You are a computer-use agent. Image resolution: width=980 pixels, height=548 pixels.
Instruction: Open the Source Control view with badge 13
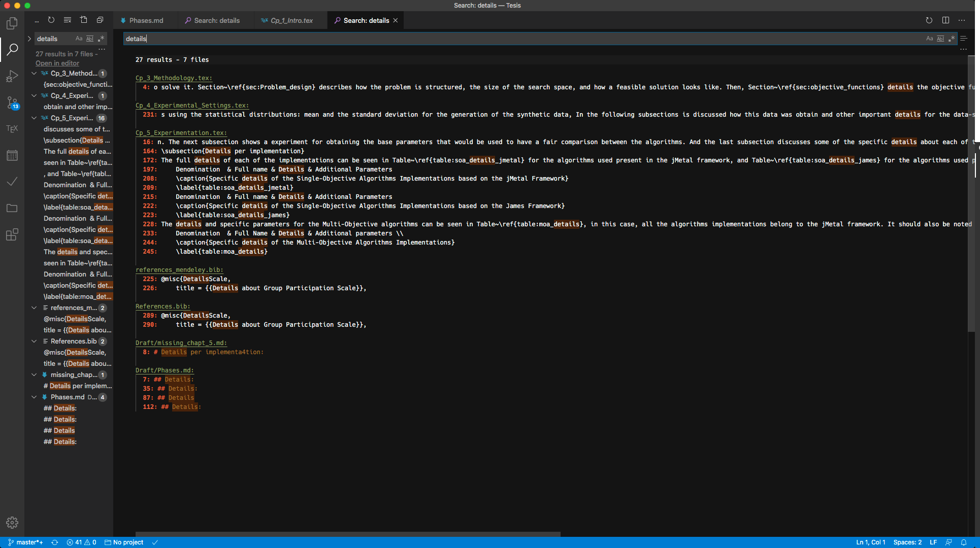pos(12,103)
